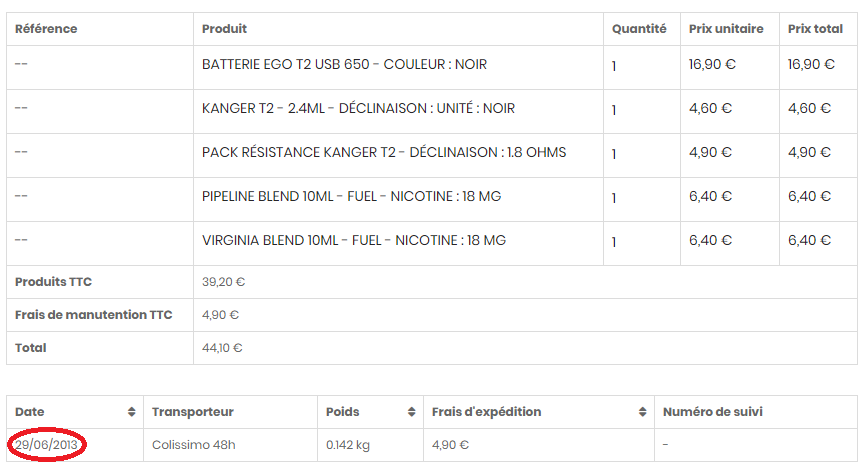Viewport: 865px width, 475px height.
Task: Click the Produit column header
Action: (x=224, y=29)
